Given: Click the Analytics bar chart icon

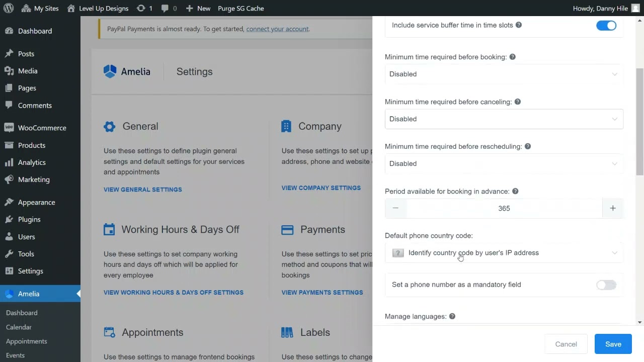Looking at the screenshot, I should (9, 162).
